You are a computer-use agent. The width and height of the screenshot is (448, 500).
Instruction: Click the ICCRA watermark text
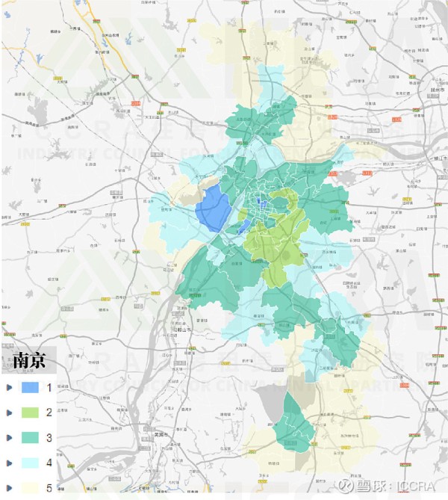point(416,486)
